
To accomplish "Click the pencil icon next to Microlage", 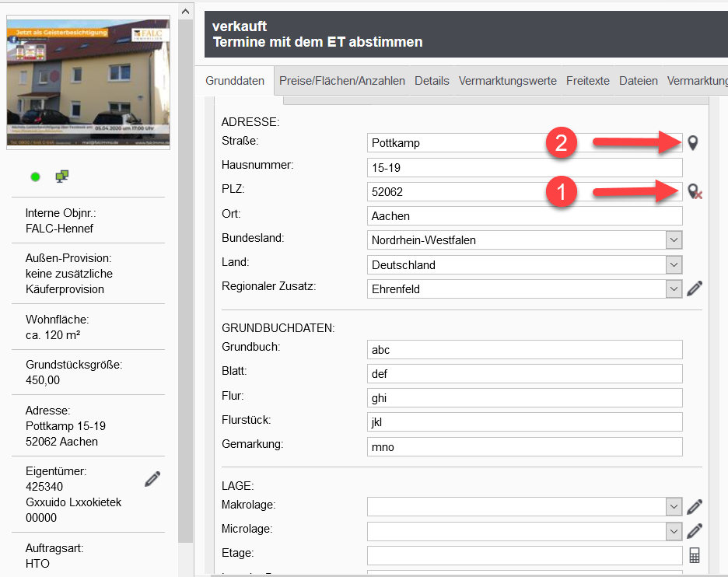I will pos(695,531).
